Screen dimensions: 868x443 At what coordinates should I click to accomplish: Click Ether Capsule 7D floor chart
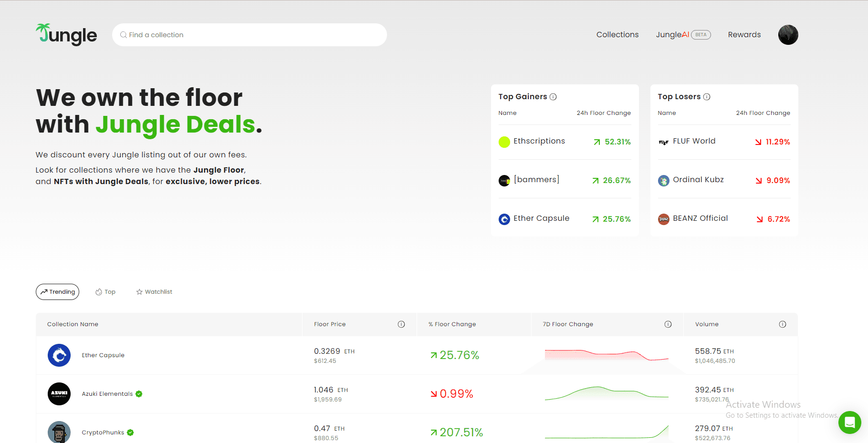607,355
